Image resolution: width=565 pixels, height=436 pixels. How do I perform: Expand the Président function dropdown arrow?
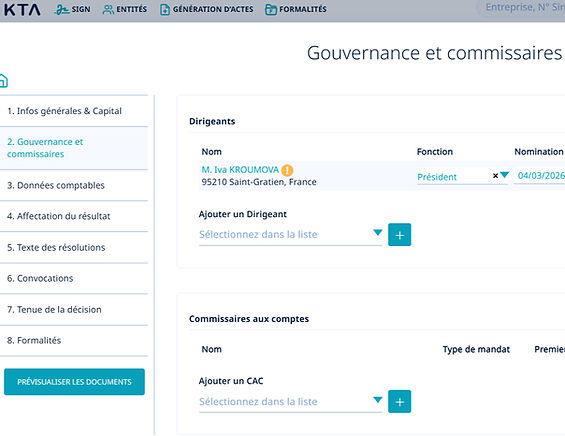504,175
